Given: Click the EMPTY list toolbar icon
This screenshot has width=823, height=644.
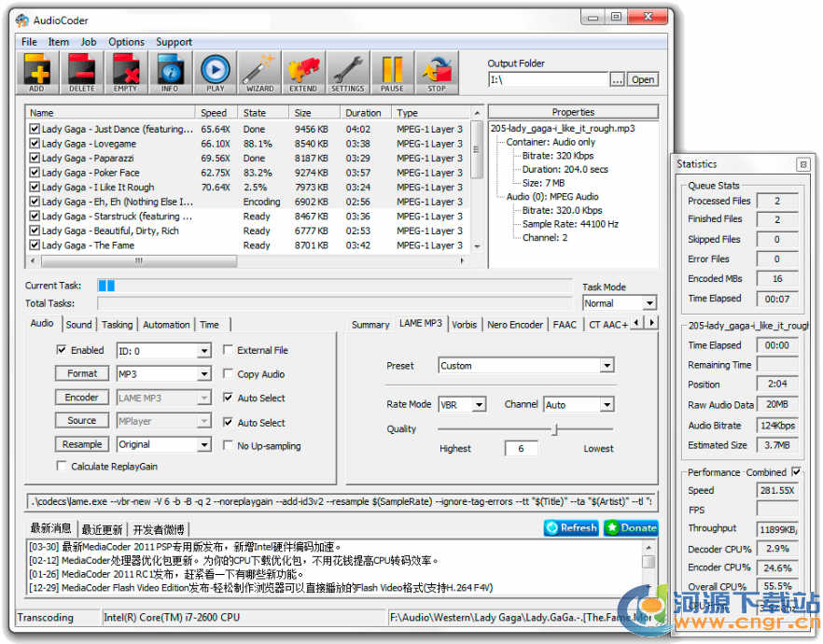Looking at the screenshot, I should 126,73.
